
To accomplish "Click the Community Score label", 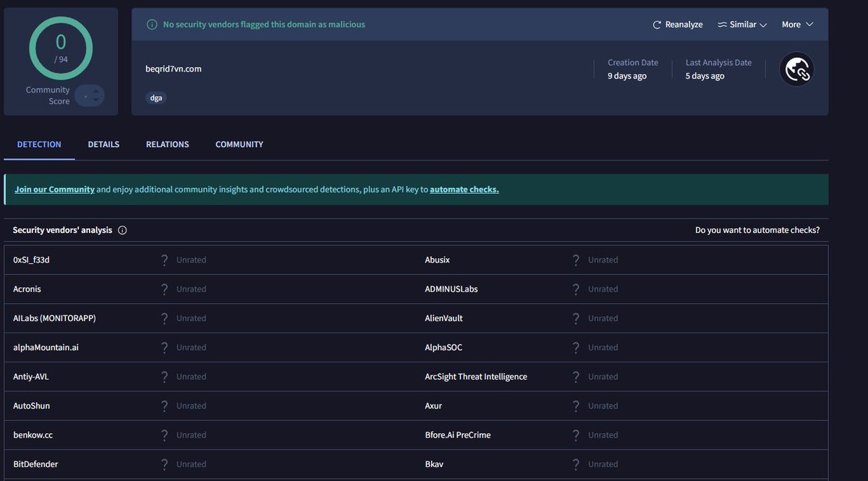I will coord(48,95).
